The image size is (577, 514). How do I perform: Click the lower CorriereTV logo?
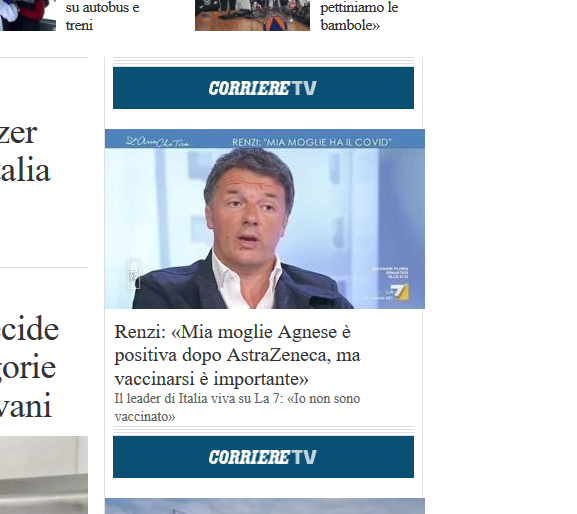coord(263,457)
